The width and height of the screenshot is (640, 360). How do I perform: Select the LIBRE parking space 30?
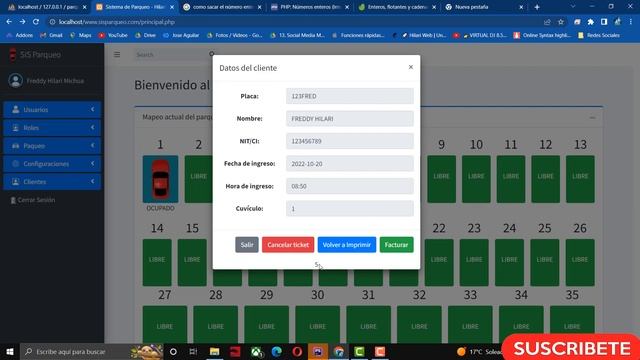point(318,324)
